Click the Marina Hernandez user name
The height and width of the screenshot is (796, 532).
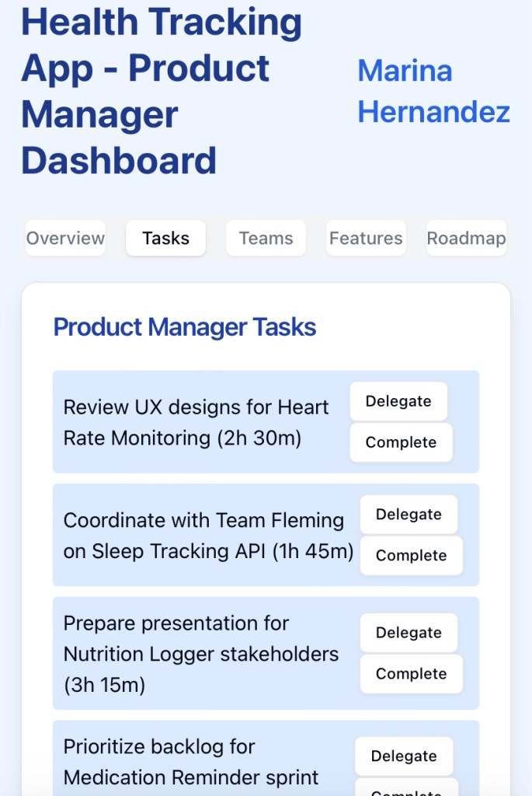433,92
